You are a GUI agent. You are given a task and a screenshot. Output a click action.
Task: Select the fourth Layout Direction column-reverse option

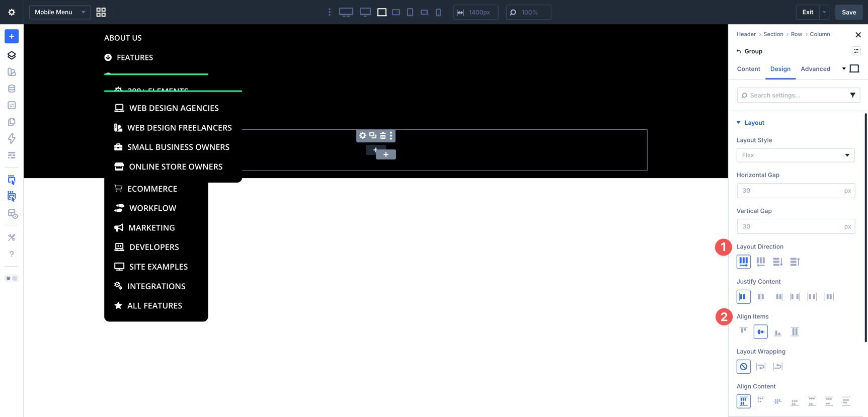click(795, 262)
